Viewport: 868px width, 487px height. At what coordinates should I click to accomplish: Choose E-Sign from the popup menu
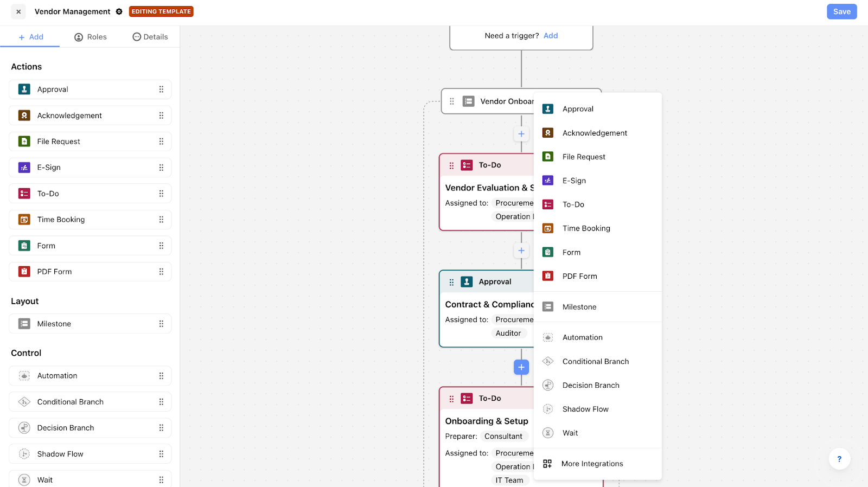click(574, 181)
